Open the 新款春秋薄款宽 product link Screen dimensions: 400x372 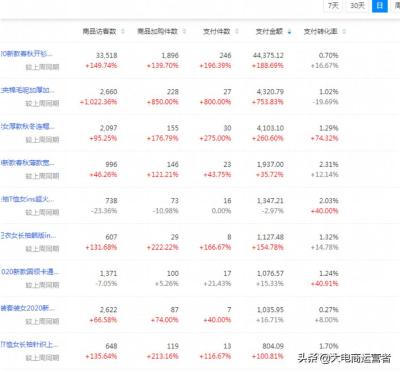(x=27, y=163)
